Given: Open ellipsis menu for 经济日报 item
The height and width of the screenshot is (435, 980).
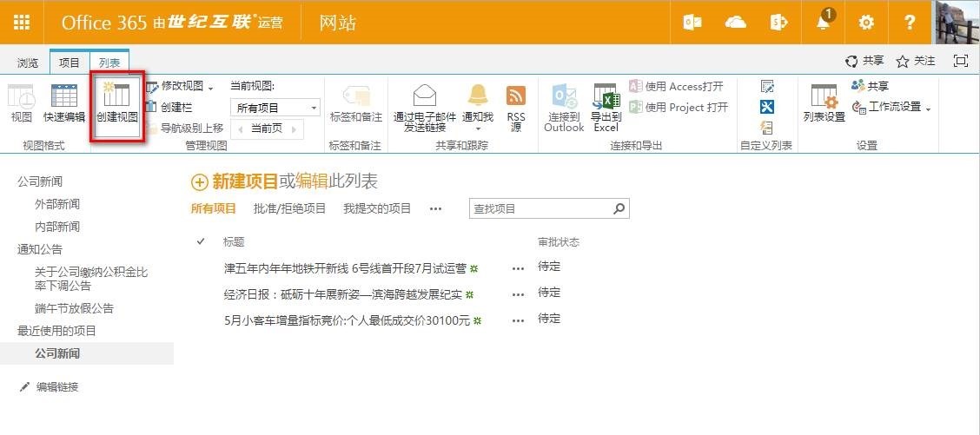Looking at the screenshot, I should coord(519,294).
